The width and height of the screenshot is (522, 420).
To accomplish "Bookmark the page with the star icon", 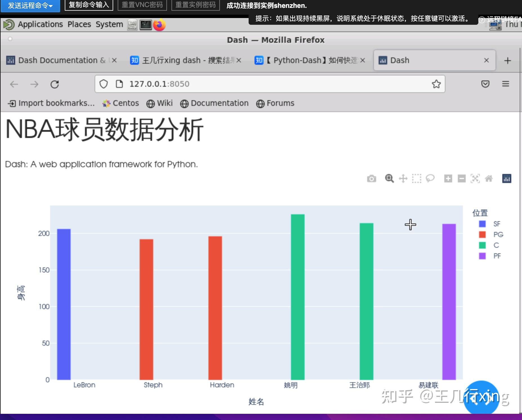I will 436,84.
